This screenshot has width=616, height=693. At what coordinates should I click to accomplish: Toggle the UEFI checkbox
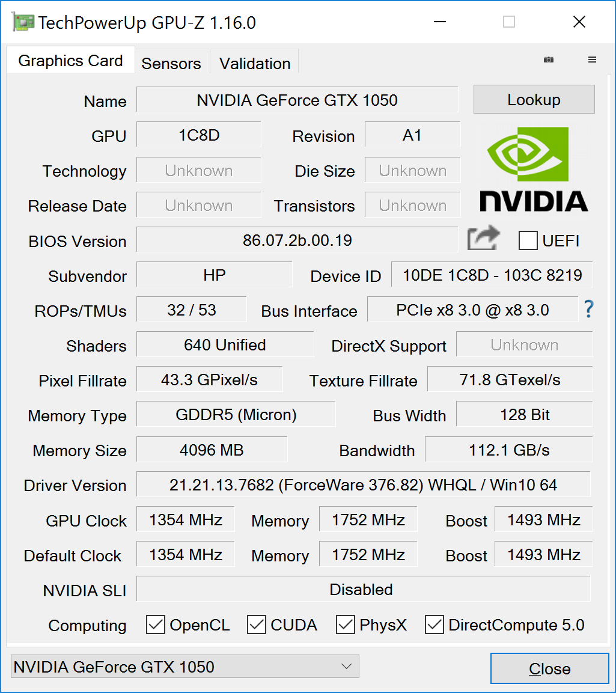click(x=528, y=240)
